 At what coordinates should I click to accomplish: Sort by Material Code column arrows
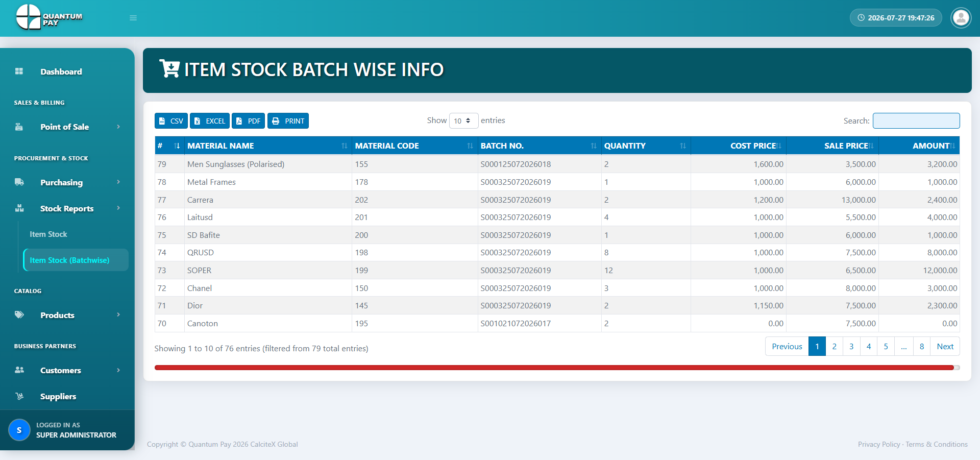470,146
